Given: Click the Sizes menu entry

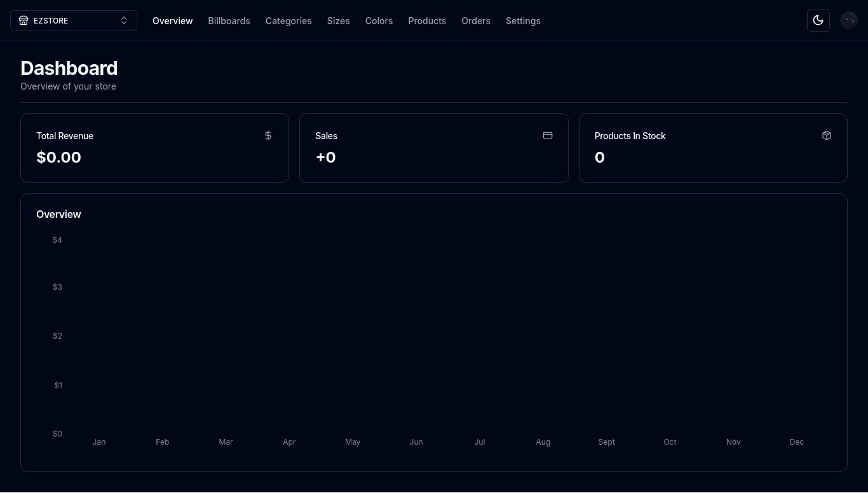Looking at the screenshot, I should tap(338, 21).
